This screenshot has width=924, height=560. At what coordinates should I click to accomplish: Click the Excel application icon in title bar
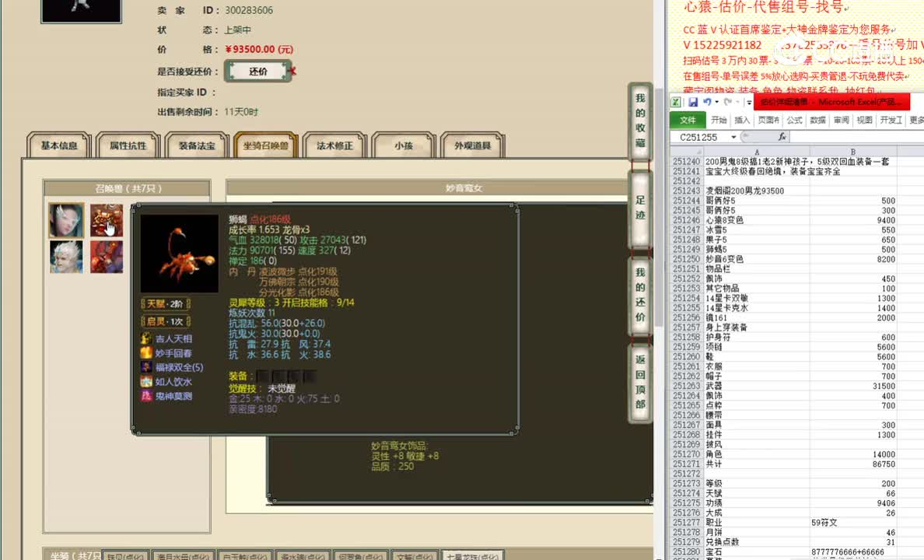click(x=676, y=102)
